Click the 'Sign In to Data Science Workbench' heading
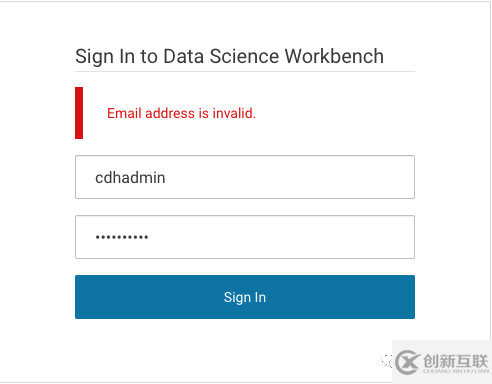 pyautogui.click(x=229, y=56)
